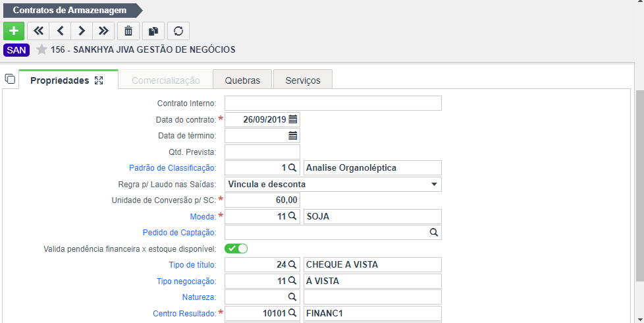Click the stacked windows icon beside Propriedades
This screenshot has width=644, height=323.
click(x=10, y=78)
